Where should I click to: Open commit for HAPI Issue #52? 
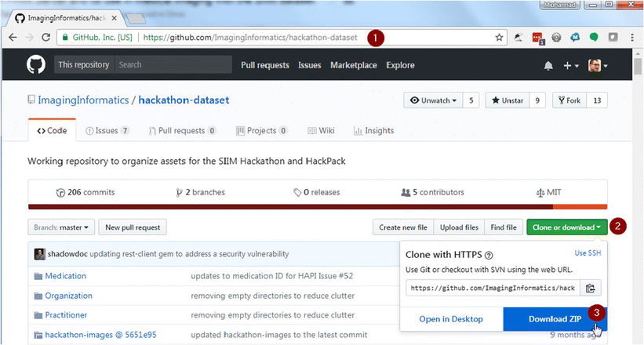(x=272, y=276)
